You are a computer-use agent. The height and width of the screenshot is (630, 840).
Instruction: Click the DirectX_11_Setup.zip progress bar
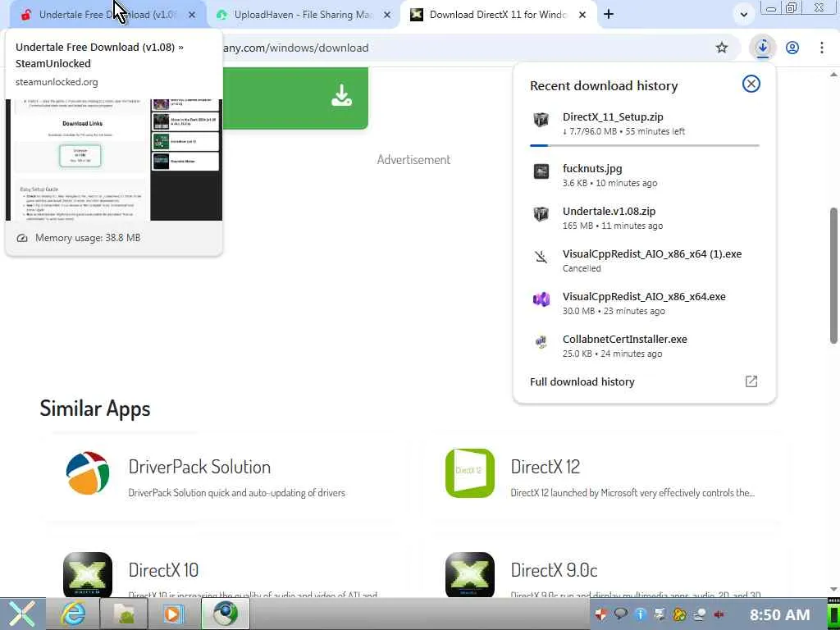[644, 145]
